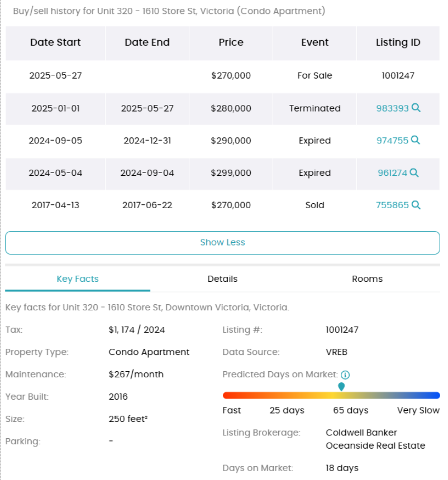The height and width of the screenshot is (480, 448).
Task: Click the magnifier icon next to listing 983393
Action: point(416,108)
